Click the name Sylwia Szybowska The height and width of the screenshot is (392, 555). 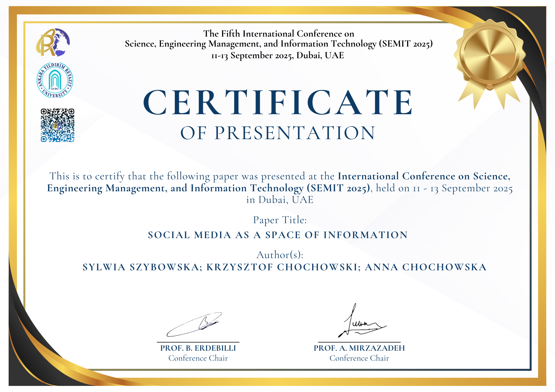(x=142, y=267)
